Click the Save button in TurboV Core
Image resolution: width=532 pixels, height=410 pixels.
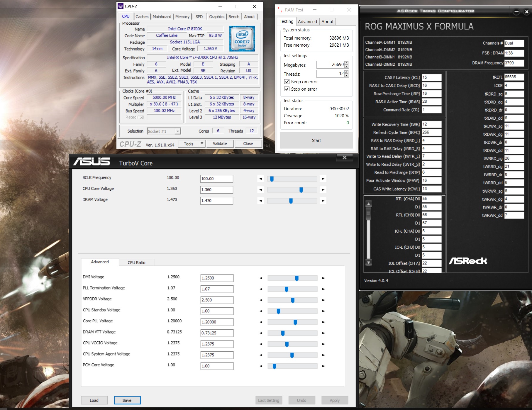click(x=127, y=400)
